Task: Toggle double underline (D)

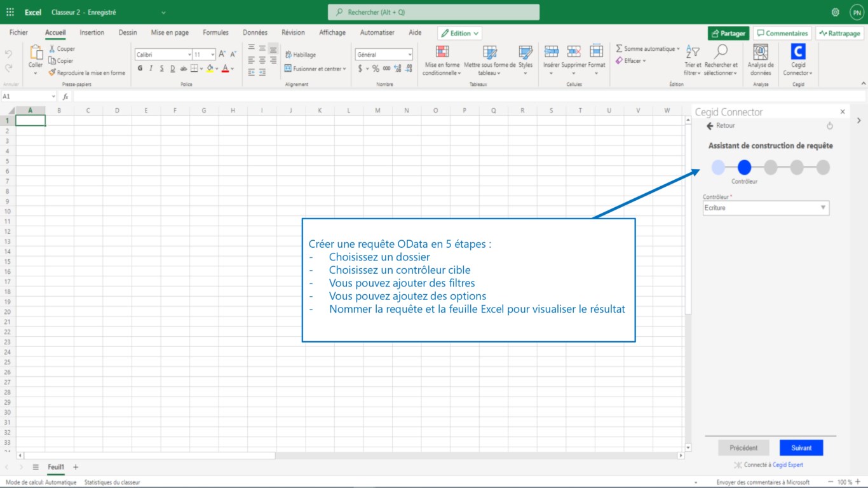Action: pos(172,69)
